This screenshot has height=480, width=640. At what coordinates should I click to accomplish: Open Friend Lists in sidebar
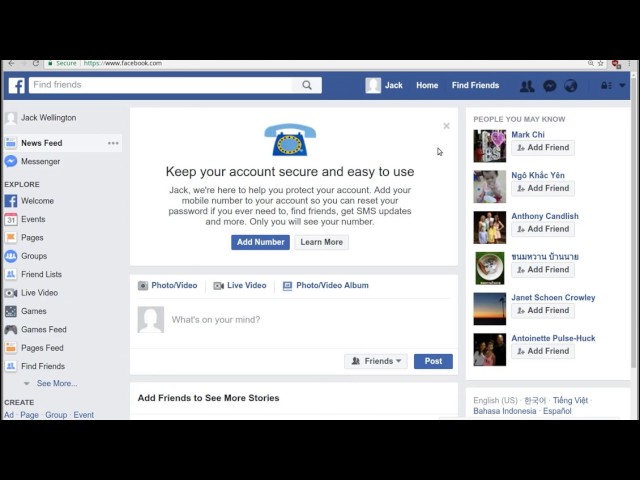(33, 274)
